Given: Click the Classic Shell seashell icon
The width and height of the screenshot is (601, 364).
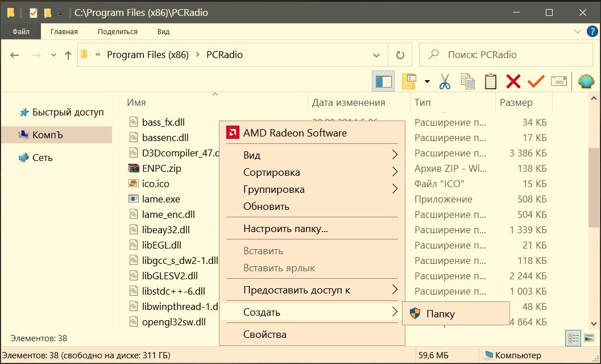Looking at the screenshot, I should point(586,81).
